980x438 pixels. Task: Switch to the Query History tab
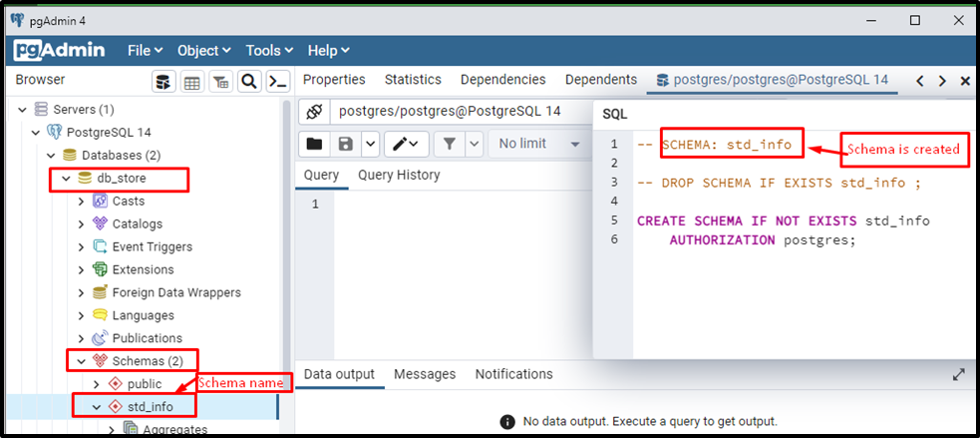coord(399,176)
